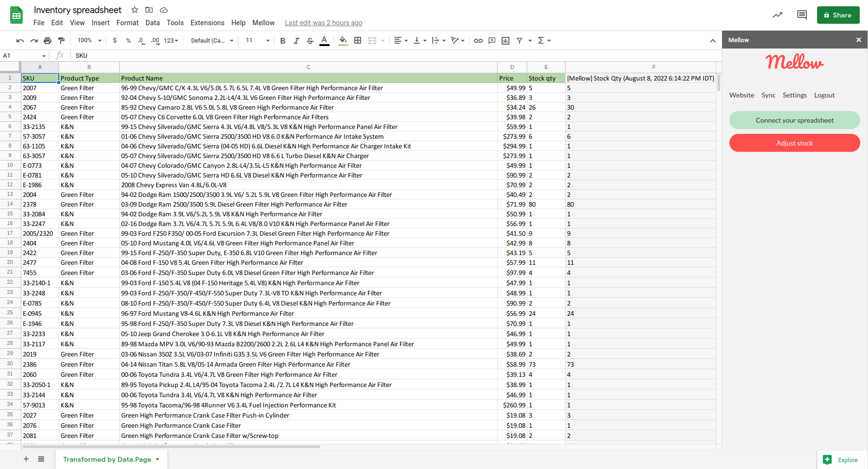The height and width of the screenshot is (469, 868).
Task: Close the Mellow sidebar panel
Action: click(x=859, y=40)
